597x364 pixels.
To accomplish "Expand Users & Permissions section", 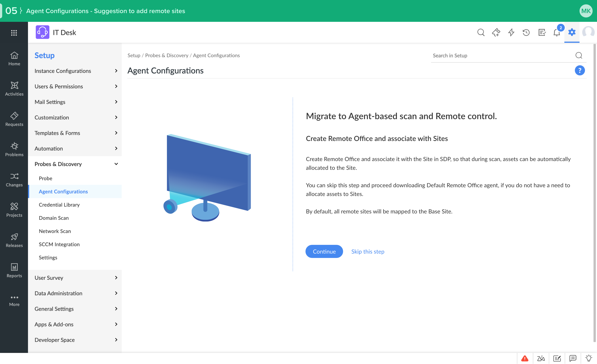I will coord(75,86).
